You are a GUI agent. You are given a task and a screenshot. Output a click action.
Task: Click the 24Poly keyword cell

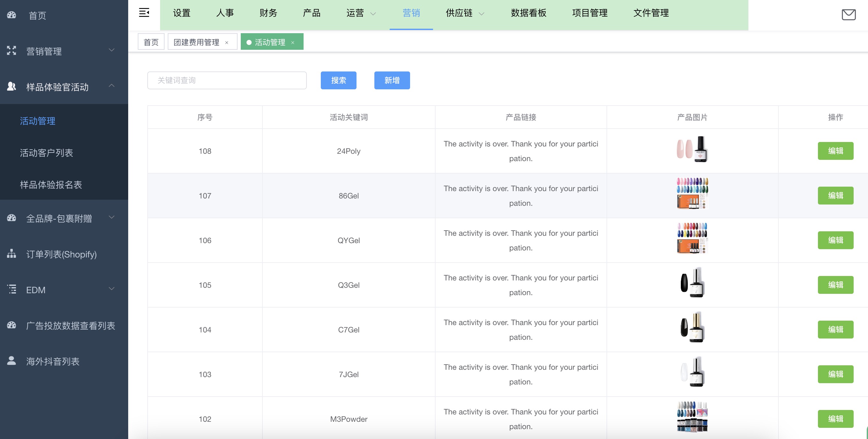[x=349, y=151]
